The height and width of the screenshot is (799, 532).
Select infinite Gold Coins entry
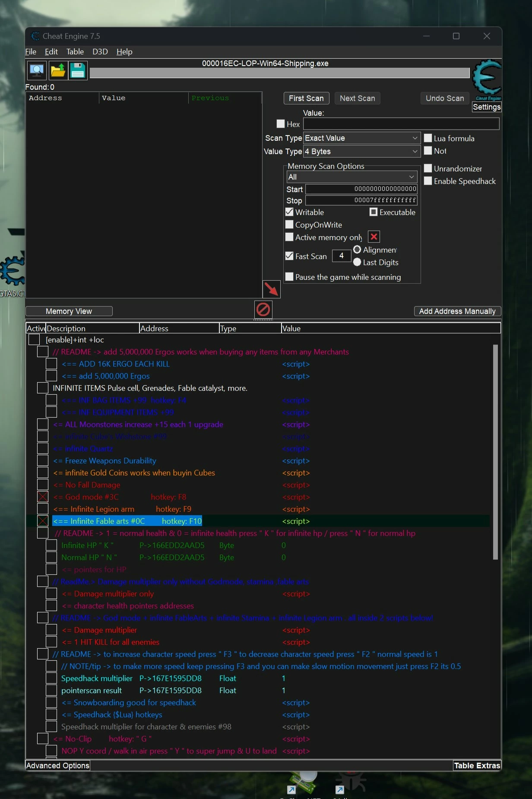[134, 473]
